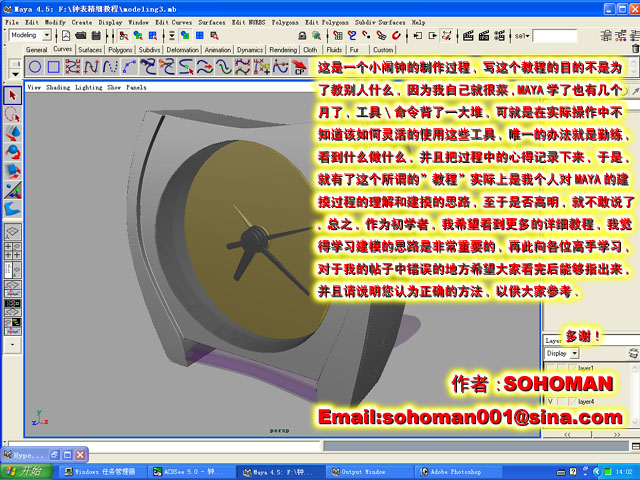Select the Pencil Curve tool on shelf
The width and height of the screenshot is (640, 480).
coord(110,67)
